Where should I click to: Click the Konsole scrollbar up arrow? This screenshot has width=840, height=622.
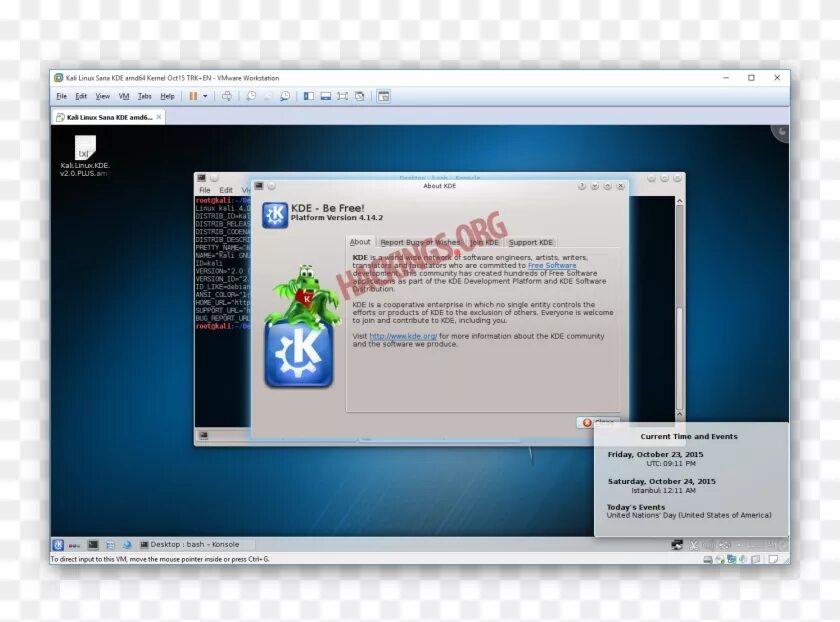click(x=679, y=200)
